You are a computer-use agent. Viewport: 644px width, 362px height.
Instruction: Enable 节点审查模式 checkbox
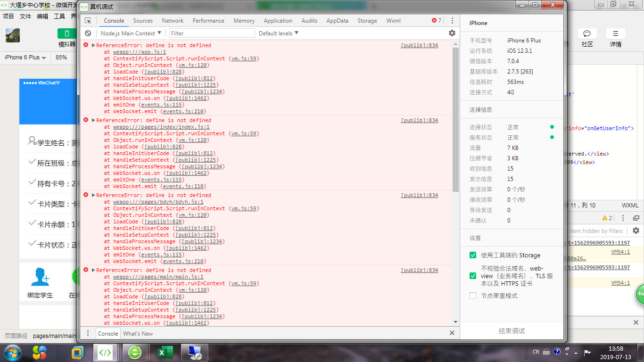pyautogui.click(x=473, y=296)
